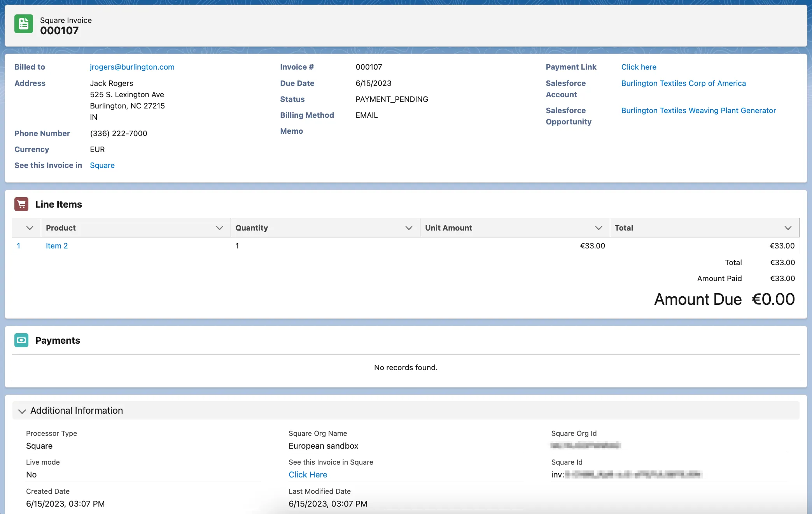Click the Payments cash icon
812x514 pixels.
pos(21,340)
